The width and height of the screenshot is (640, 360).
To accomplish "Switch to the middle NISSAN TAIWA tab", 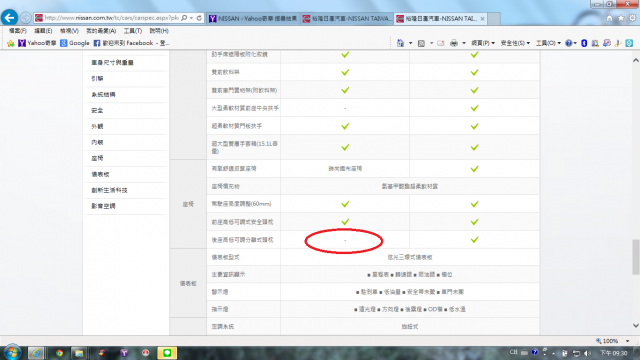I will pyautogui.click(x=347, y=18).
